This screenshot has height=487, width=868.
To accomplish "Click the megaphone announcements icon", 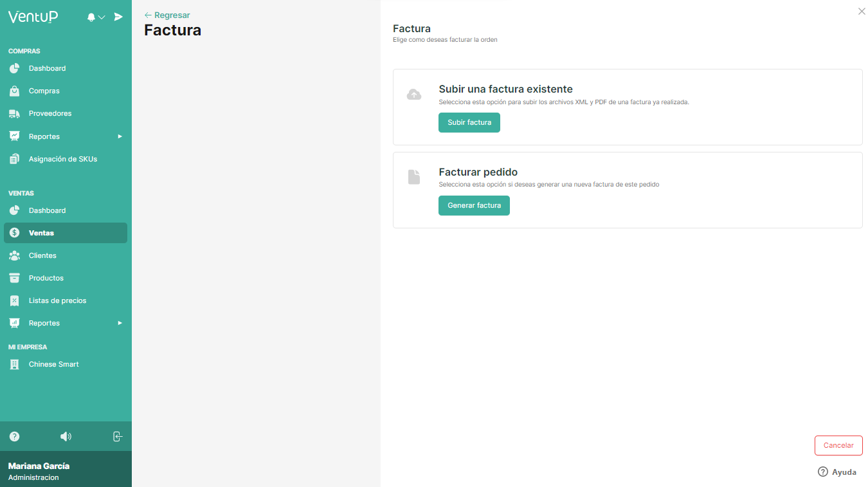I will click(66, 436).
